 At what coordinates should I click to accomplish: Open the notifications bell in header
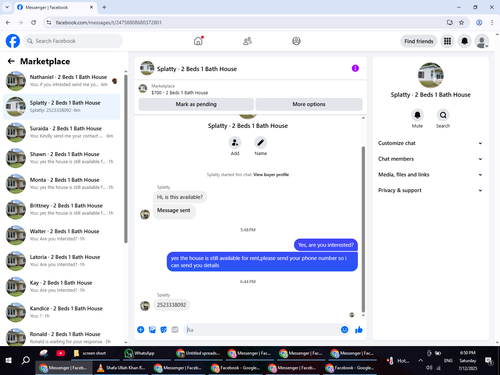[x=464, y=41]
